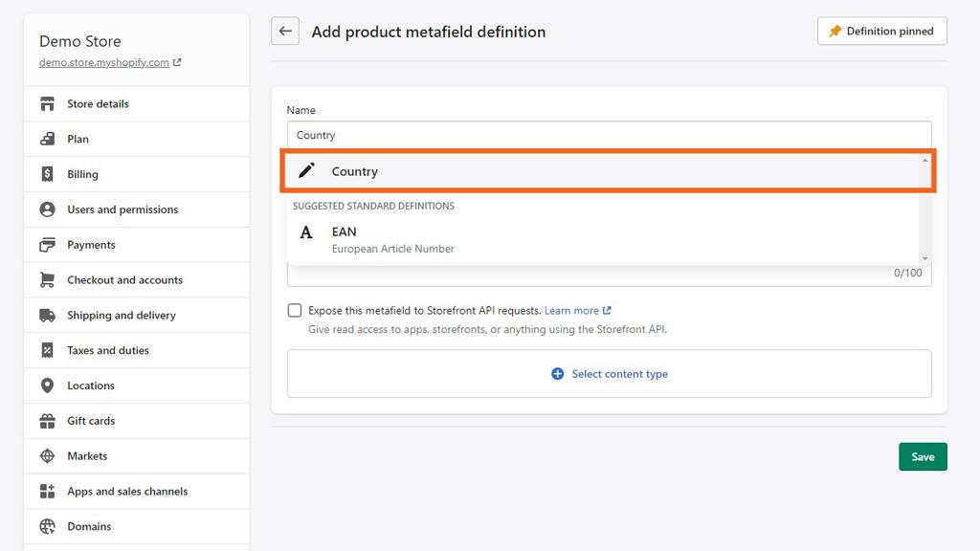Click the Definition pinned button

tap(881, 32)
